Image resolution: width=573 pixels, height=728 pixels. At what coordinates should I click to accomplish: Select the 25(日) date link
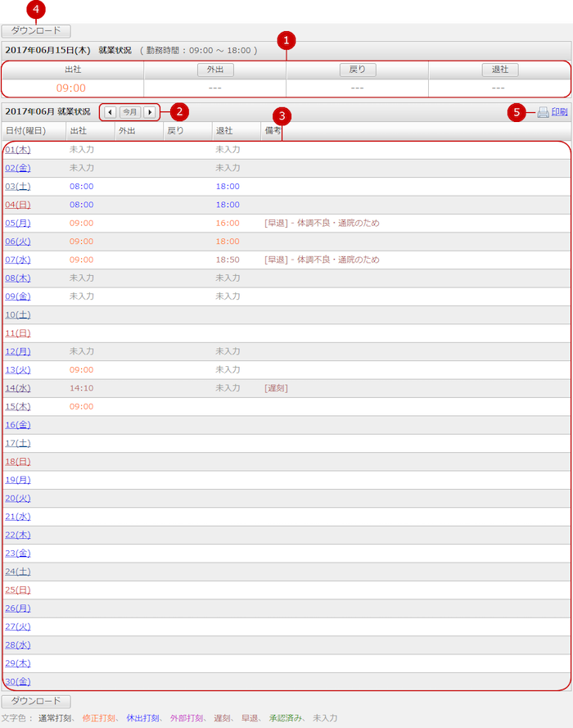point(18,590)
